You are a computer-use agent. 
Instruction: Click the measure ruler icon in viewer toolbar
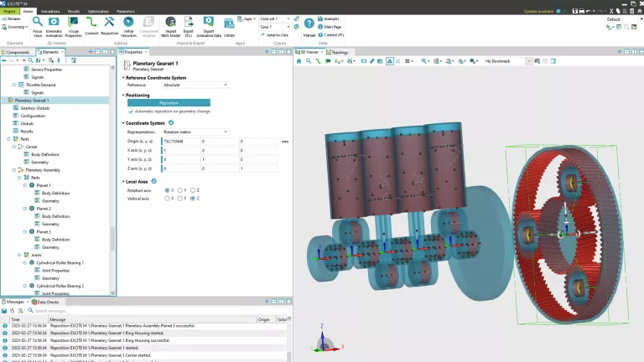371,61
